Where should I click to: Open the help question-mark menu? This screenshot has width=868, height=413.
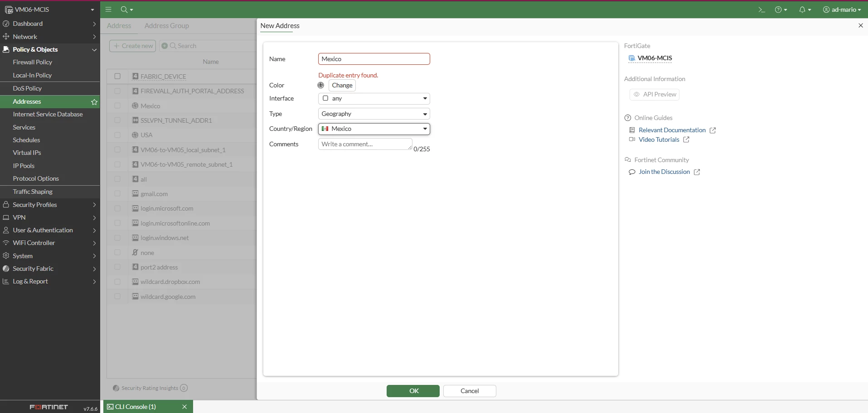point(781,10)
